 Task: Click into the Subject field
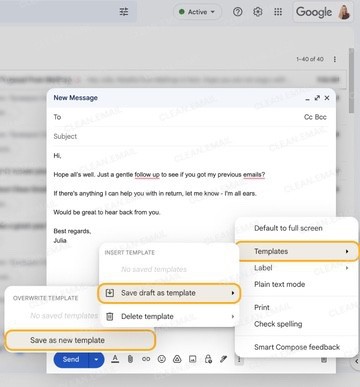pos(191,136)
